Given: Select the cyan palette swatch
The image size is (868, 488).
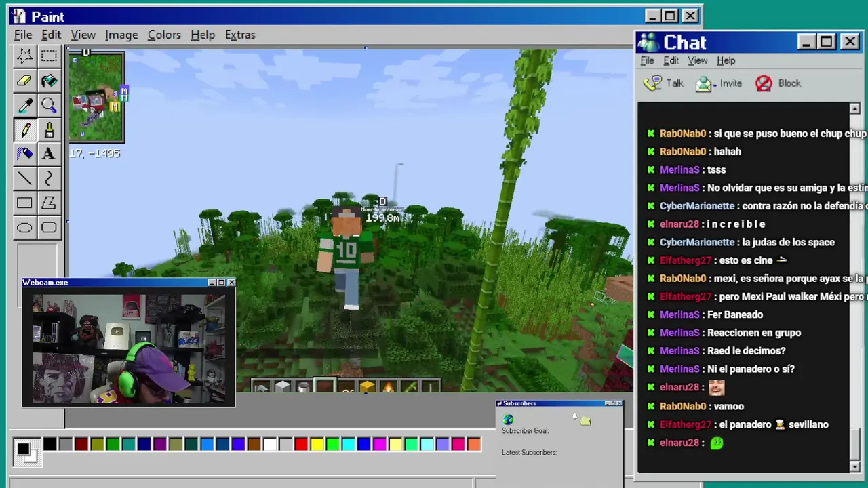Looking at the screenshot, I should coord(348,445).
